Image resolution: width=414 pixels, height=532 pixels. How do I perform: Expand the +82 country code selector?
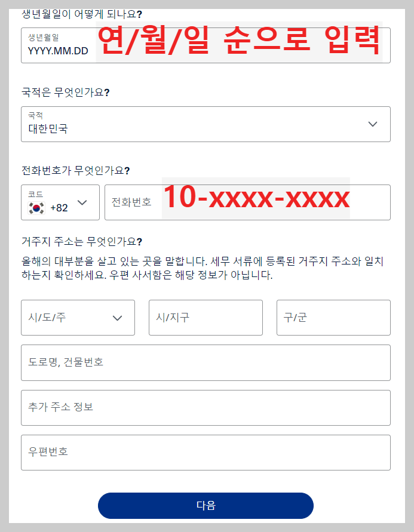coord(60,202)
